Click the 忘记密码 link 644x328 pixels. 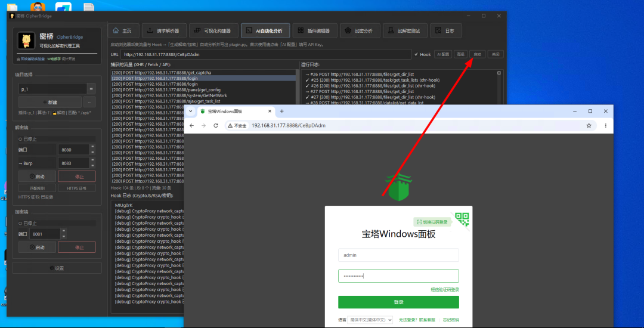coord(451,320)
